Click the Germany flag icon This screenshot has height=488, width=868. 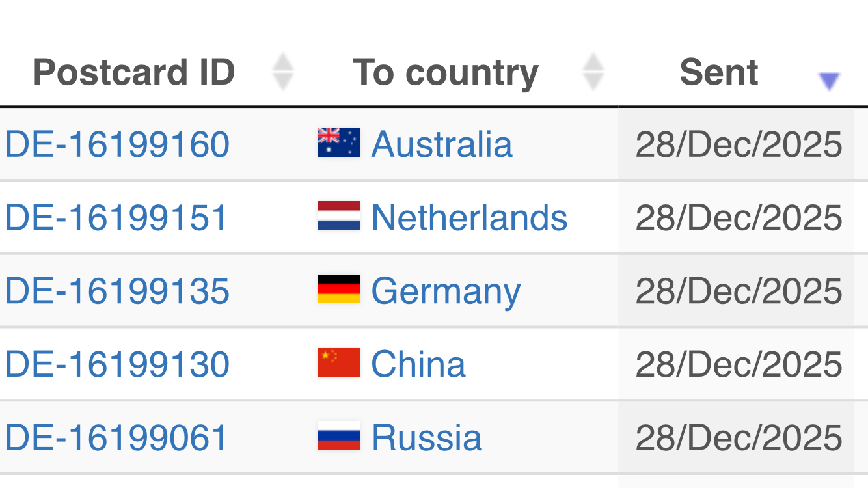pos(339,290)
